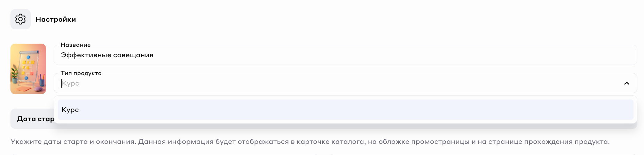This screenshot has height=155, width=644.
Task: Click the "Тип продукта" field label
Action: (81, 73)
